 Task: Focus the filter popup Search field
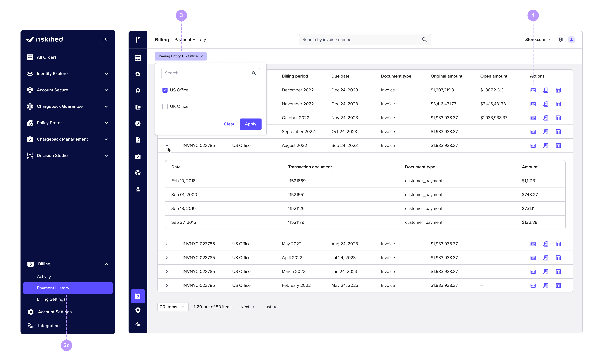(x=210, y=73)
